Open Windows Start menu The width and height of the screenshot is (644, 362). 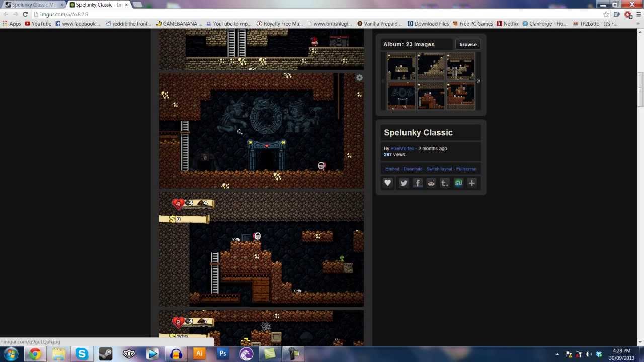11,354
